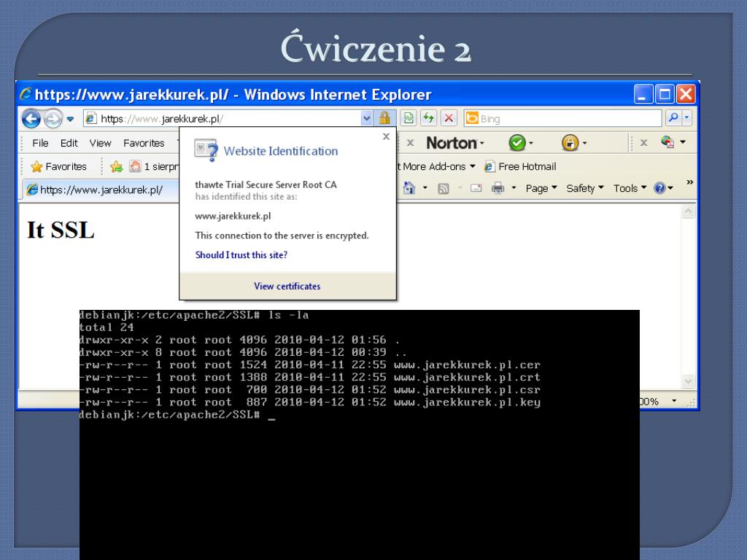Image resolution: width=747 pixels, height=560 pixels.
Task: Open the '1 sierpn' favorites bar link
Action: 155,166
